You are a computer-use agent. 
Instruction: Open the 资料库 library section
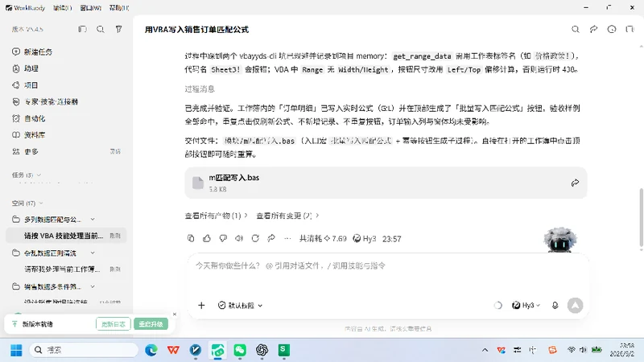[x=29, y=134]
